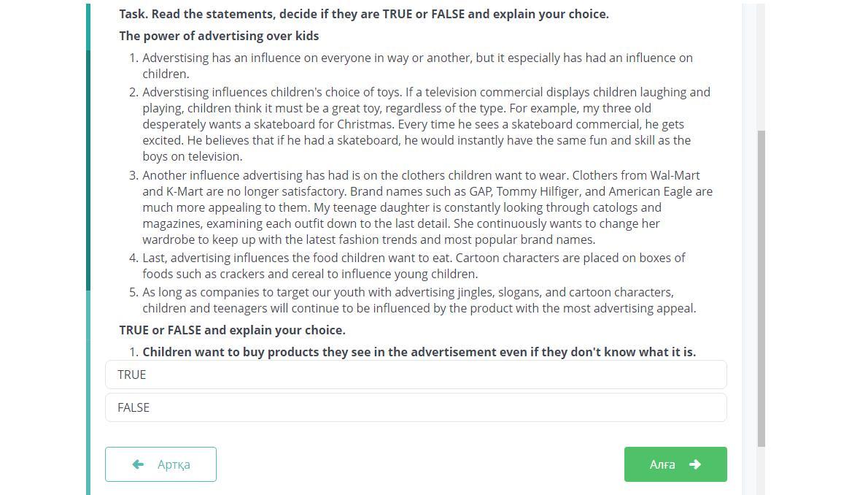Click the vertical scrollbar thumb
Image resolution: width=868 pixels, height=495 pixels.
click(762, 288)
